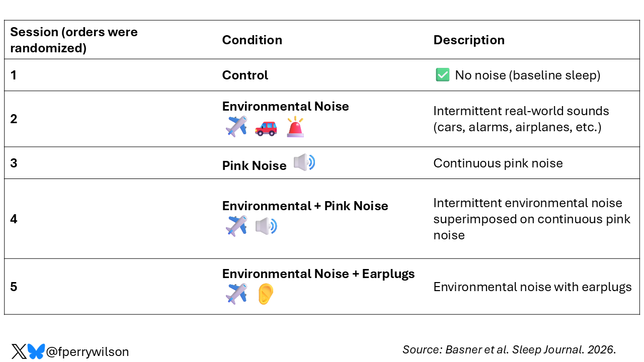Click the airplane emoji in session 4
The width and height of the screenshot is (644, 362).
coord(236,226)
